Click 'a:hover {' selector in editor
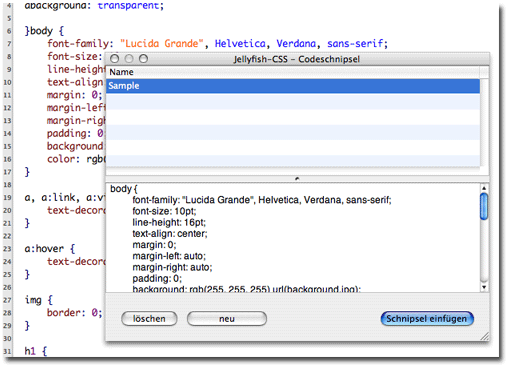 click(50, 249)
